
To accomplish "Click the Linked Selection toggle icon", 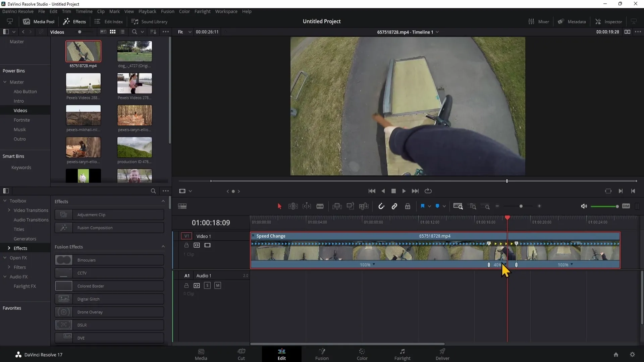I will click(x=394, y=206).
